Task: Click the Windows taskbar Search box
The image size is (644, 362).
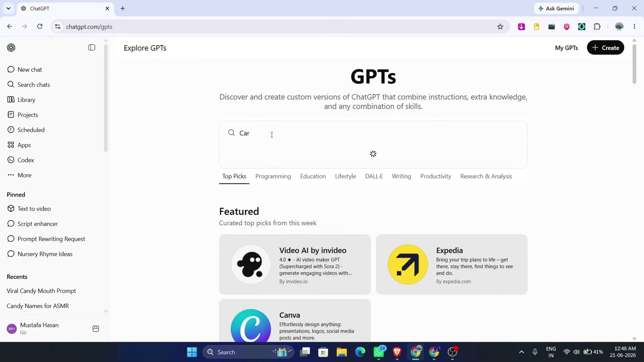Action: (248, 352)
